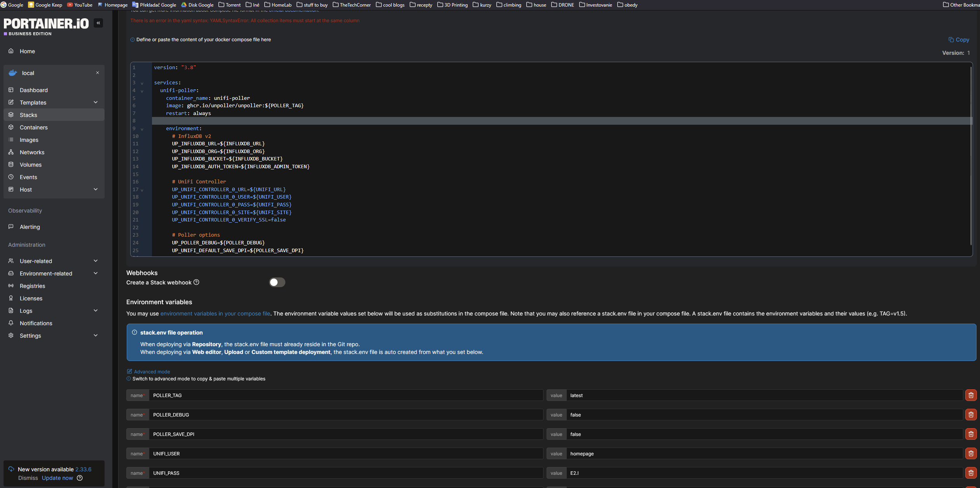Fold environment block at line 9
This screenshot has height=488, width=980.
[142, 129]
